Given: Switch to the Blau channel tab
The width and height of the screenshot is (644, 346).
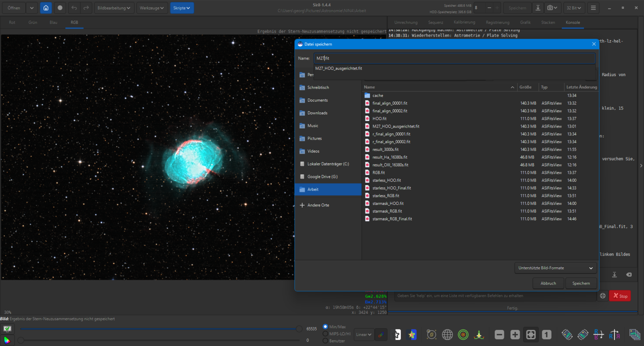Looking at the screenshot, I should pos(54,23).
